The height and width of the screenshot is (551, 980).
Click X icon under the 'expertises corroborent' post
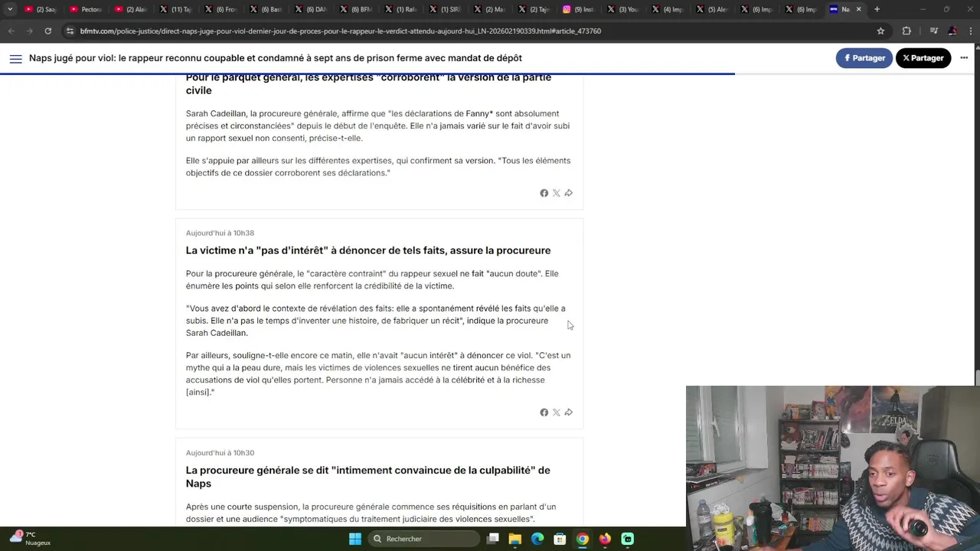pyautogui.click(x=557, y=193)
